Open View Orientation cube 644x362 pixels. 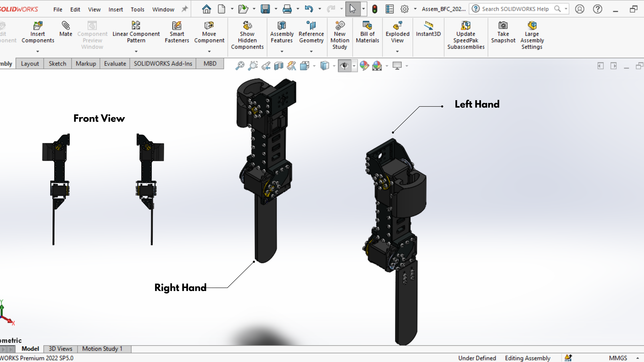(305, 66)
